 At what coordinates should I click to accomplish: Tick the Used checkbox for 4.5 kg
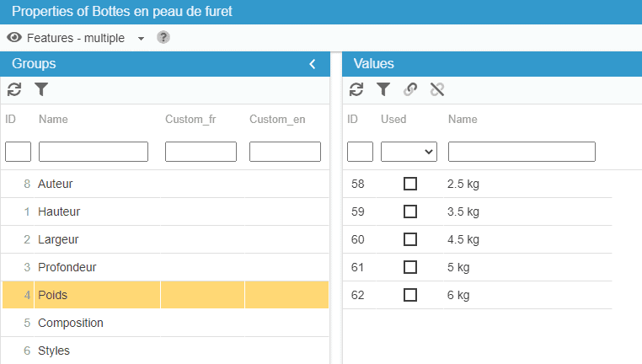[410, 239]
